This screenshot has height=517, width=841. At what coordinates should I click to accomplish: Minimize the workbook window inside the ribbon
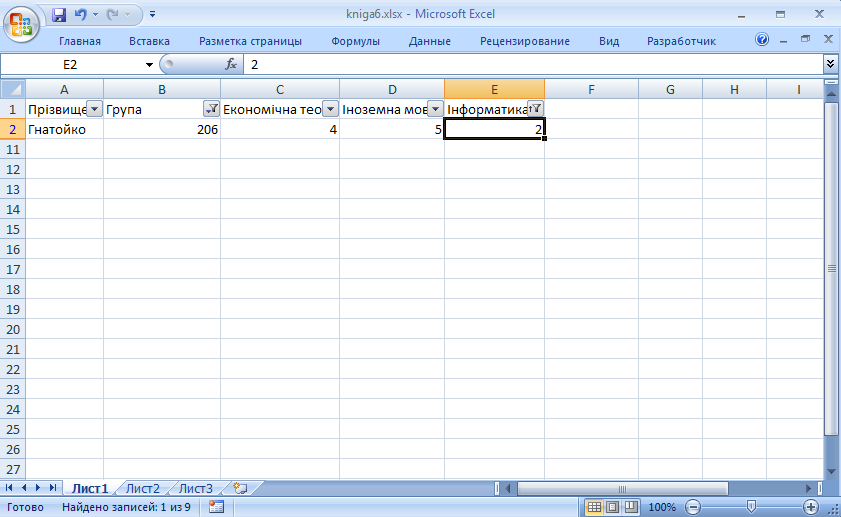[784, 40]
